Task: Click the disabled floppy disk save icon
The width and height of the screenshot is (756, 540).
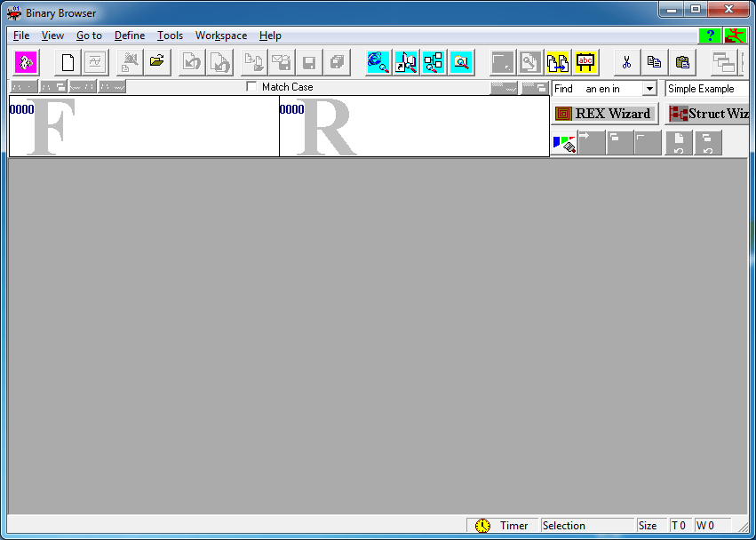Action: tap(309, 62)
